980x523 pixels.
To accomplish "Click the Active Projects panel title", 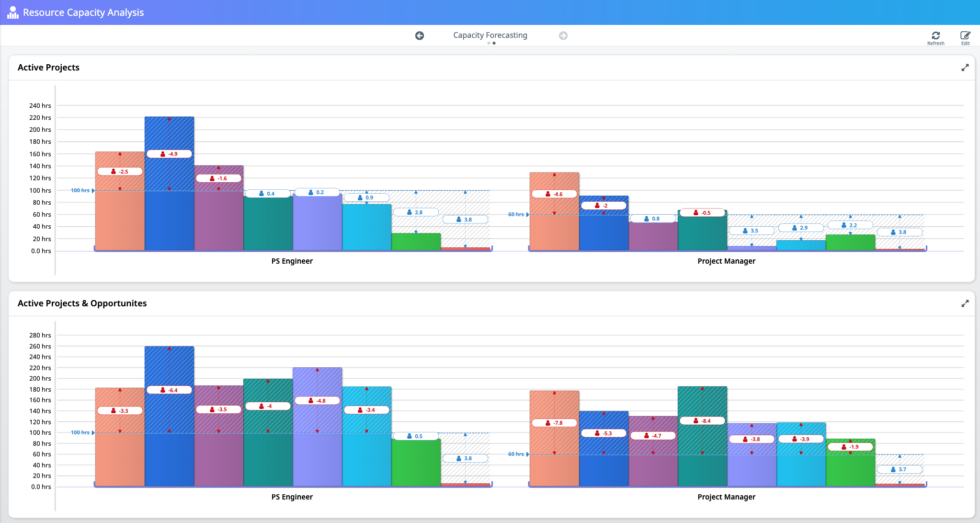I will [48, 68].
